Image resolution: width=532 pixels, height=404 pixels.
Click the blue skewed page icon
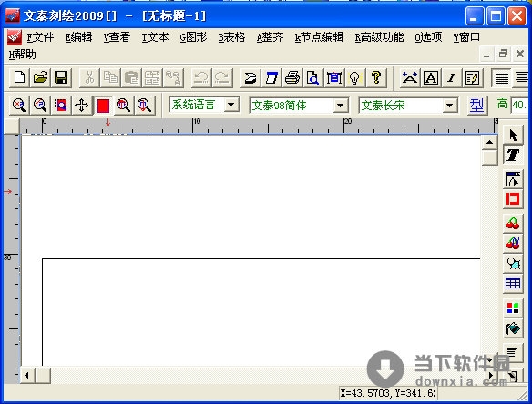point(271,78)
